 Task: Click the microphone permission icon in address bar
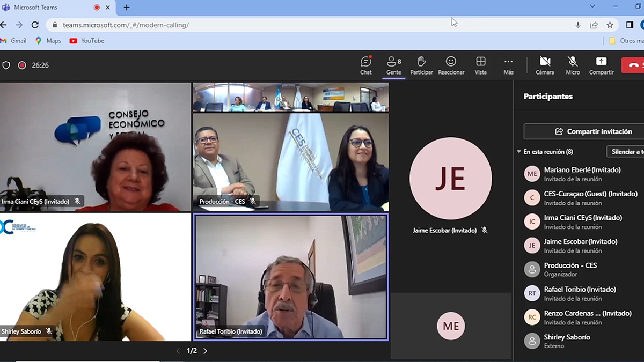[578, 25]
